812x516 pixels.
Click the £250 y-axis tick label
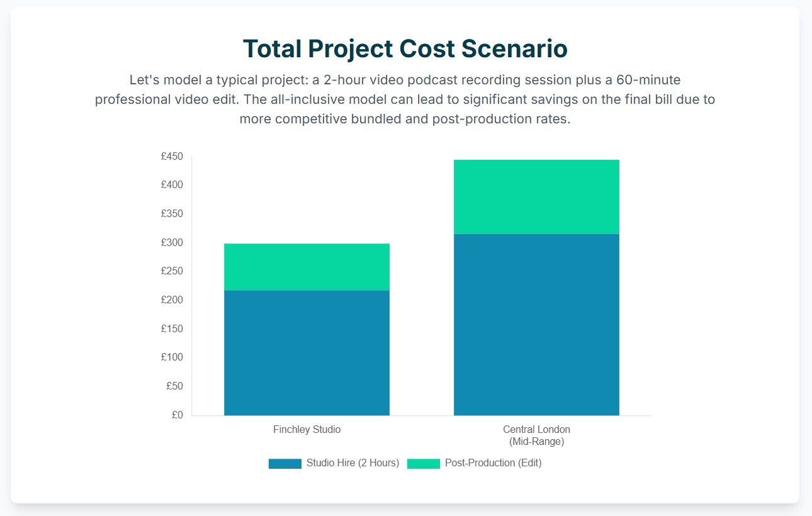click(172, 271)
